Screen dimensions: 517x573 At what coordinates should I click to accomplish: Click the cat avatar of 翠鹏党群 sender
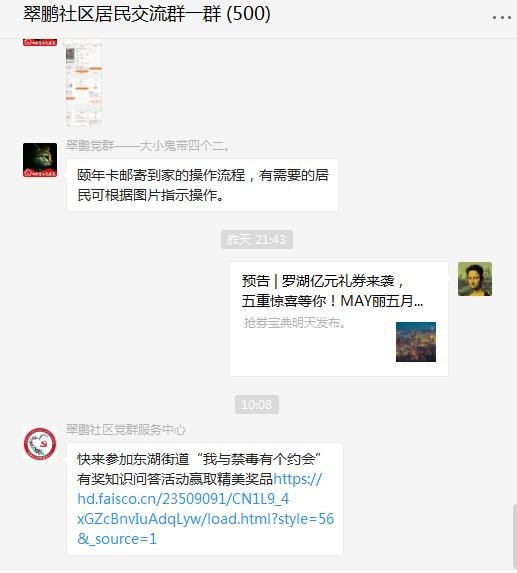pyautogui.click(x=40, y=160)
